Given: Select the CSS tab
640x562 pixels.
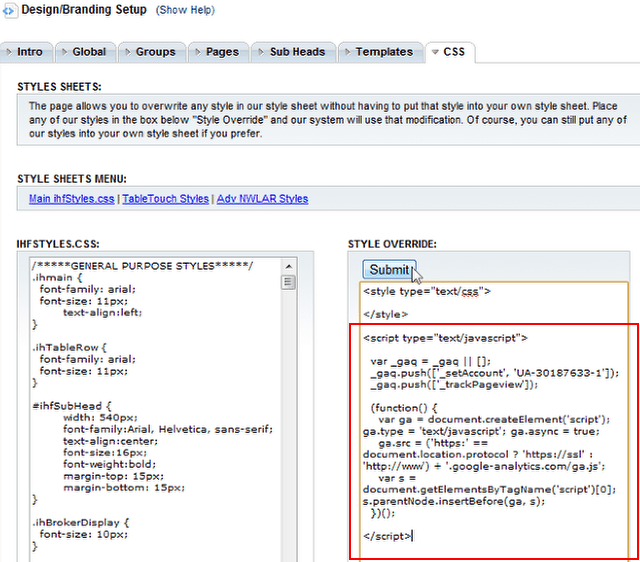Looking at the screenshot, I should (x=450, y=52).
